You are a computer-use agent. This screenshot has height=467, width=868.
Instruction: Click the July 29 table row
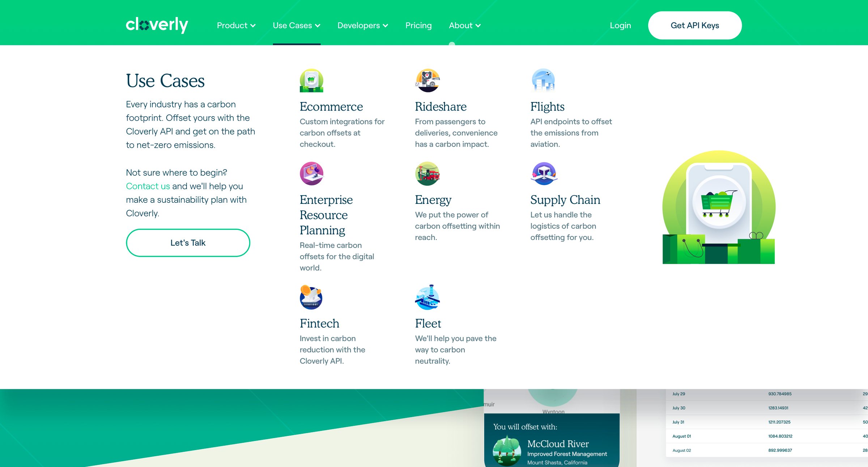[x=767, y=394]
